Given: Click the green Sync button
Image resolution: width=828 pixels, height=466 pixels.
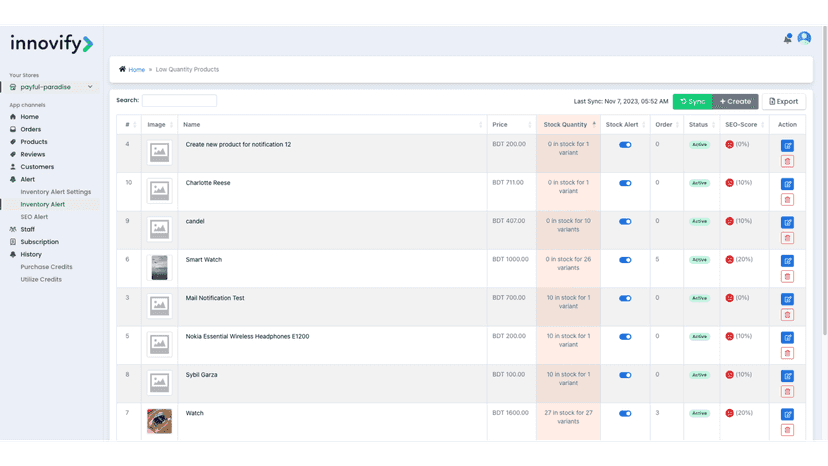Looking at the screenshot, I should pyautogui.click(x=692, y=101).
